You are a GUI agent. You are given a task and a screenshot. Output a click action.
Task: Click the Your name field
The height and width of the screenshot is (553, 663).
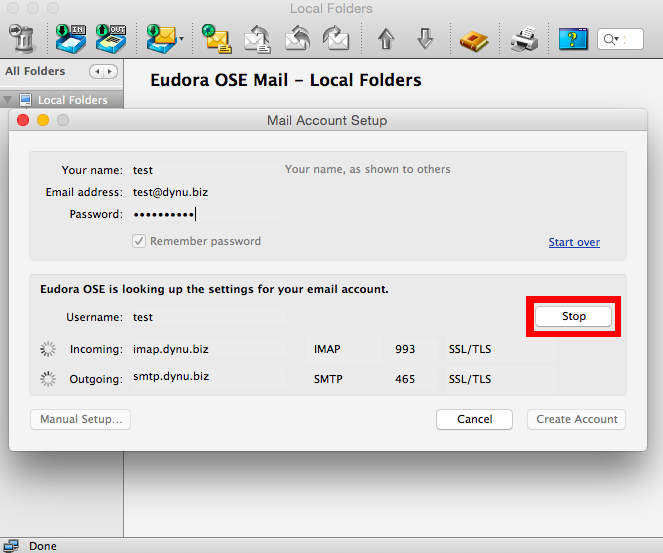click(x=205, y=170)
